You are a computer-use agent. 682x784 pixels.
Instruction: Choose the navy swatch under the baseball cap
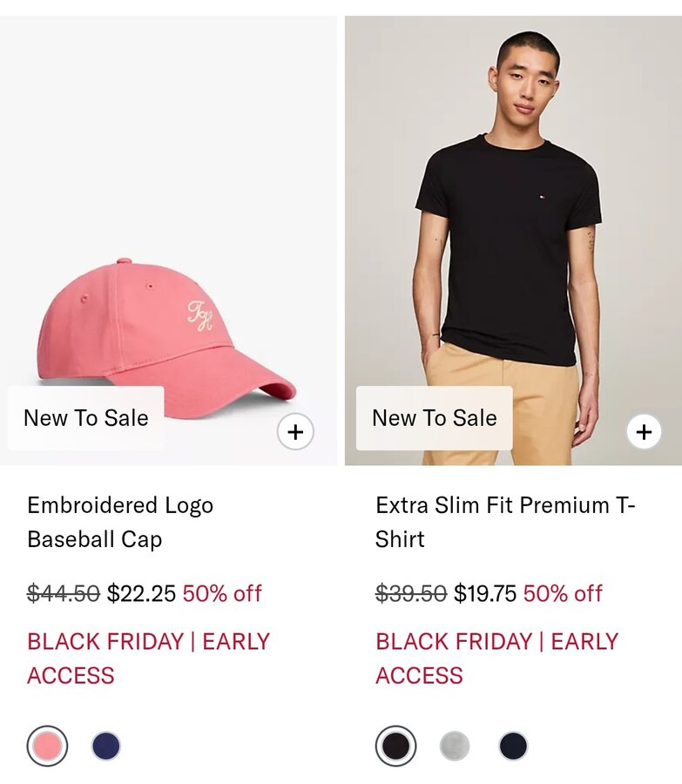click(x=106, y=746)
